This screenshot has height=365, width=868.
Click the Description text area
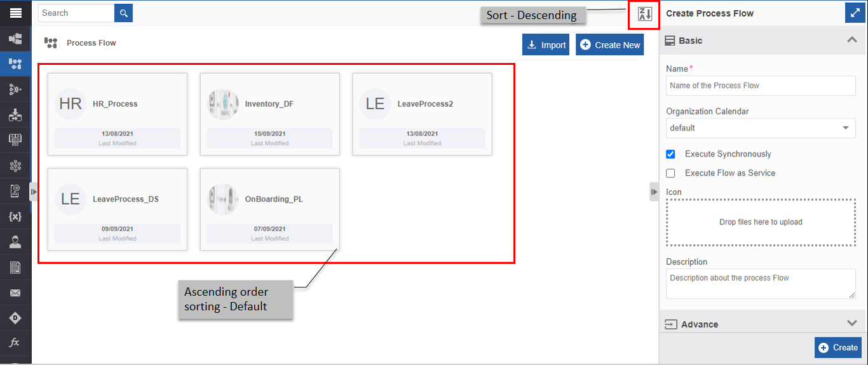[x=761, y=284]
